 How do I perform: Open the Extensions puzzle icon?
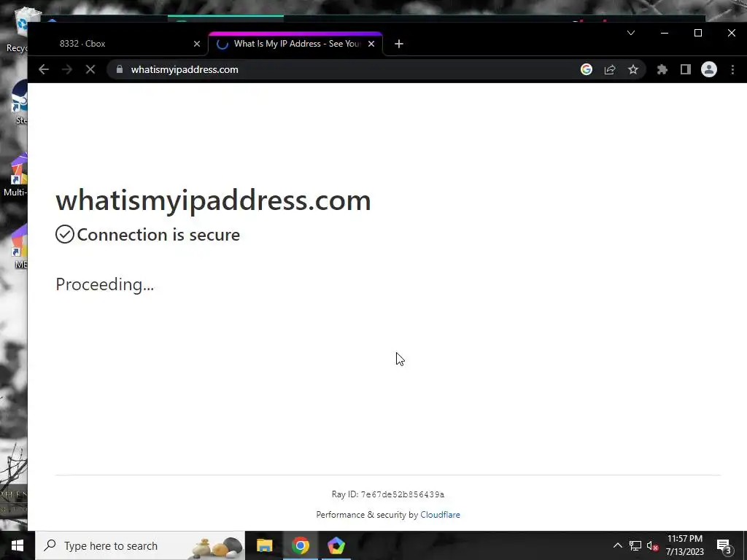click(662, 69)
